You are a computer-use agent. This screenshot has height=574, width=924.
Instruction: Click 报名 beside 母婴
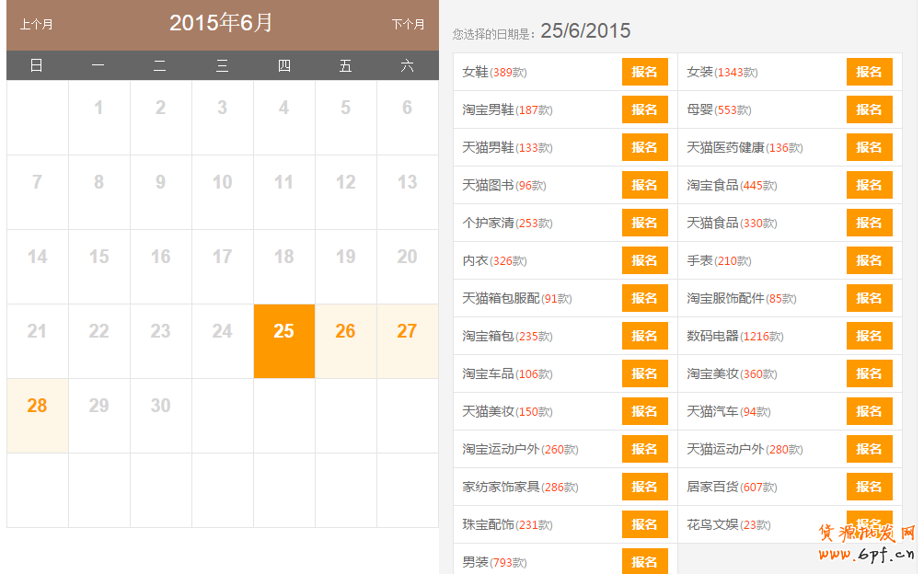869,109
